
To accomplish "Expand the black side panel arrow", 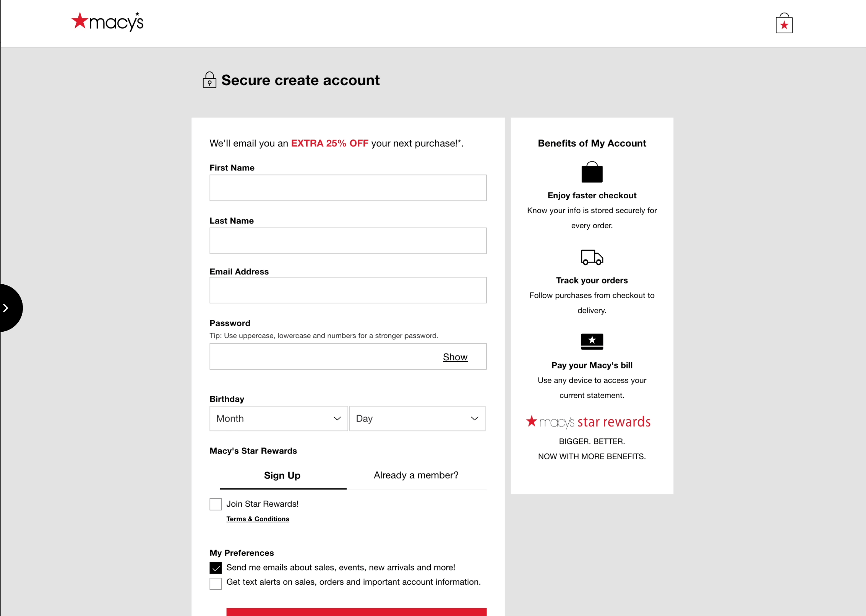I will tap(11, 308).
